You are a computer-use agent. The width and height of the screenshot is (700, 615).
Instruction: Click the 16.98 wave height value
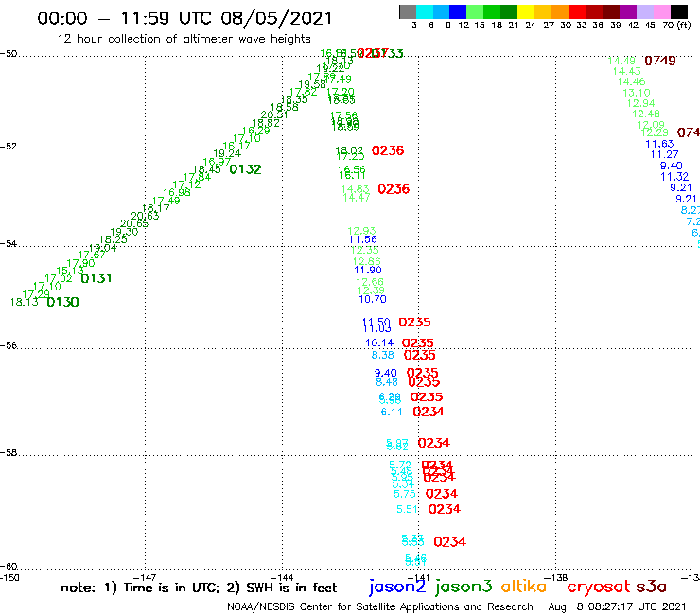(x=177, y=192)
